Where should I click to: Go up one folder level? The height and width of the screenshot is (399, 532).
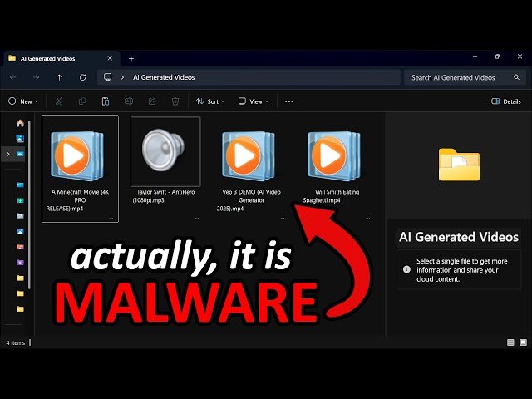pos(59,77)
